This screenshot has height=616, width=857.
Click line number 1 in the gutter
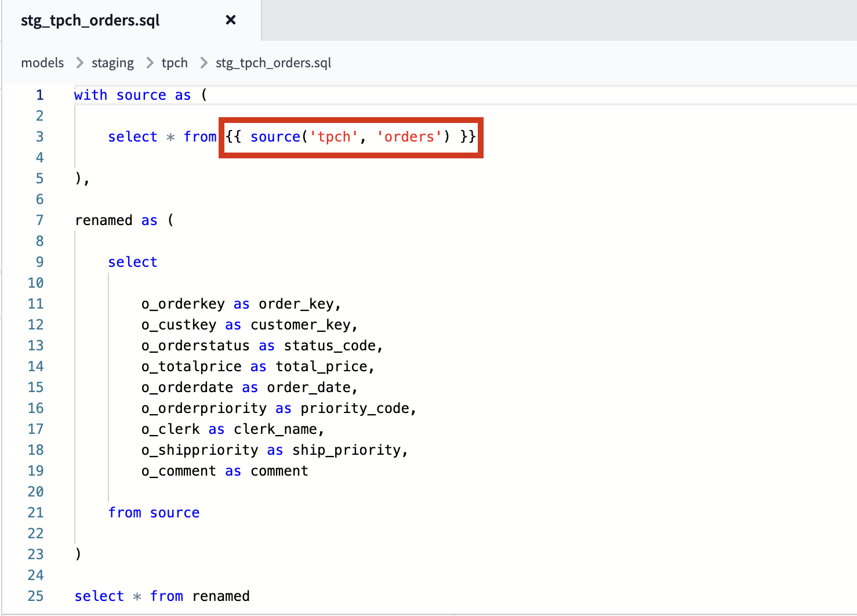point(39,95)
